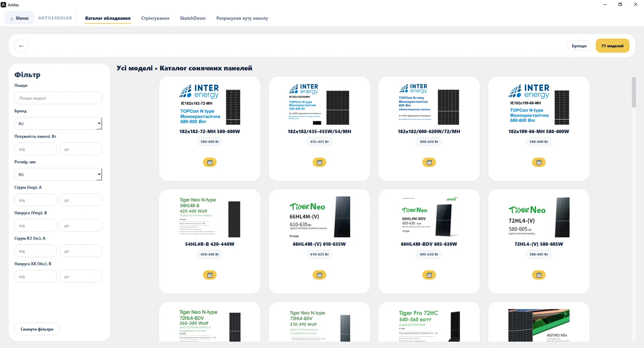This screenshot has height=348, width=644.
Task: Click the 610–635 Вт power badge
Action: point(320,254)
